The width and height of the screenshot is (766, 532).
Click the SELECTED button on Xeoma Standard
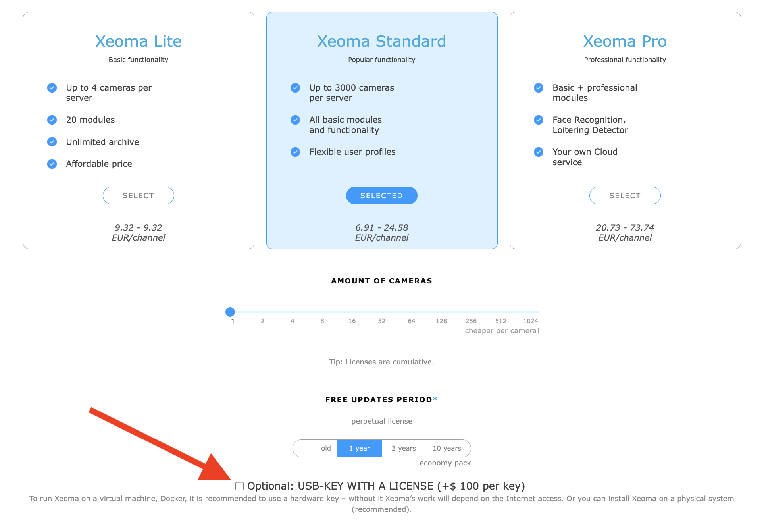tap(381, 196)
